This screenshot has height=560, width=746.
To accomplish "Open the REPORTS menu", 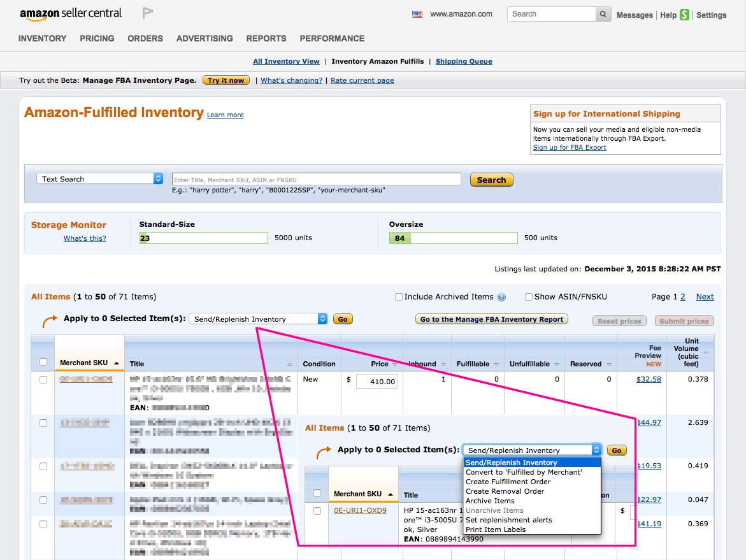I will [266, 38].
